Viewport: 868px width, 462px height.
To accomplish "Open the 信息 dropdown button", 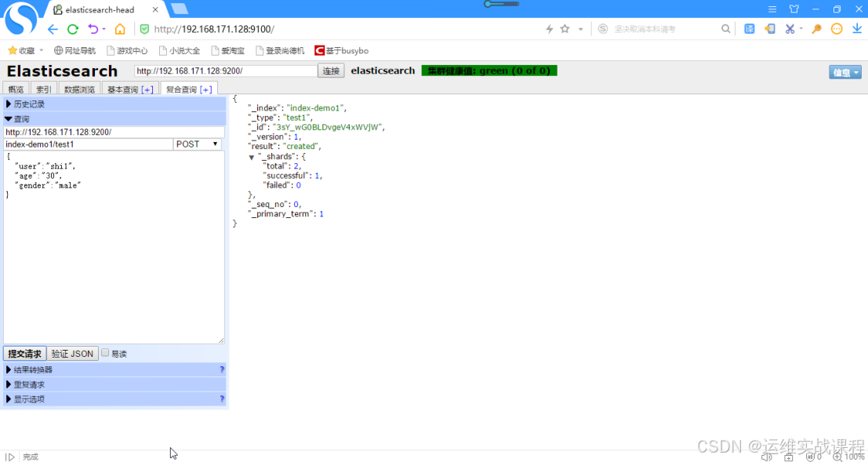I will [x=844, y=73].
